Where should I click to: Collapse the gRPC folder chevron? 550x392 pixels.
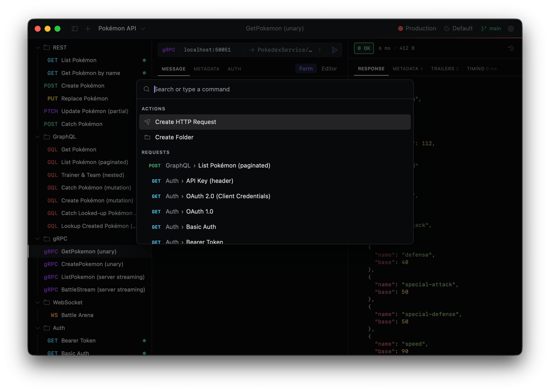pyautogui.click(x=38, y=239)
